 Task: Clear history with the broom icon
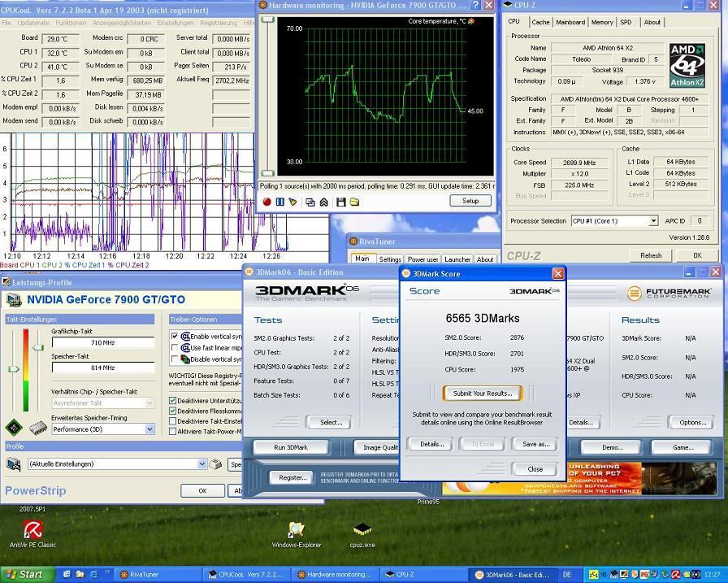(x=293, y=202)
